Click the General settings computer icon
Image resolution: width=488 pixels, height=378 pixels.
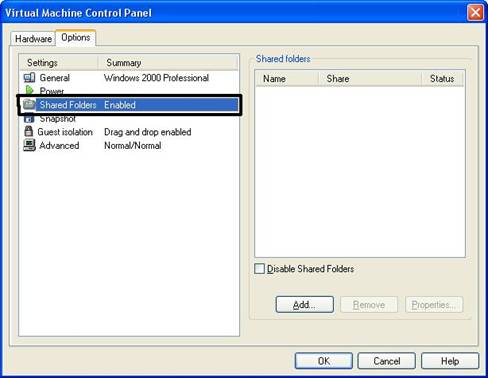29,78
